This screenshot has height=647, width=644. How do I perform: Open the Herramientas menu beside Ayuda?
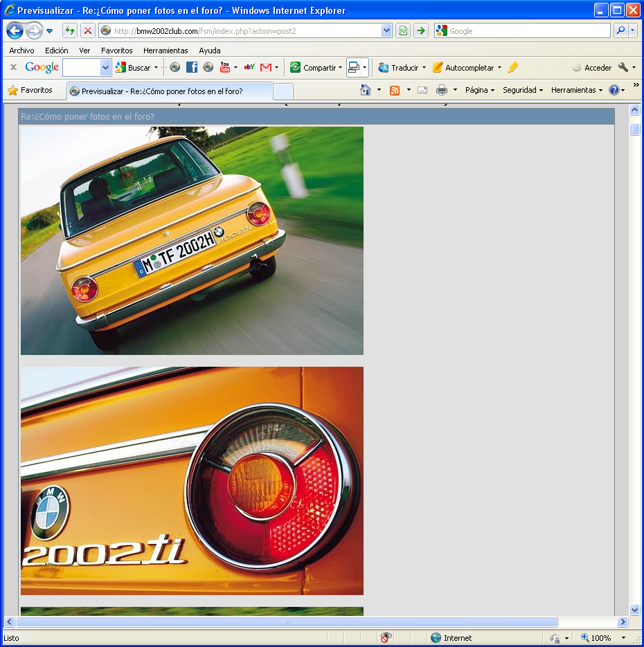point(166,51)
